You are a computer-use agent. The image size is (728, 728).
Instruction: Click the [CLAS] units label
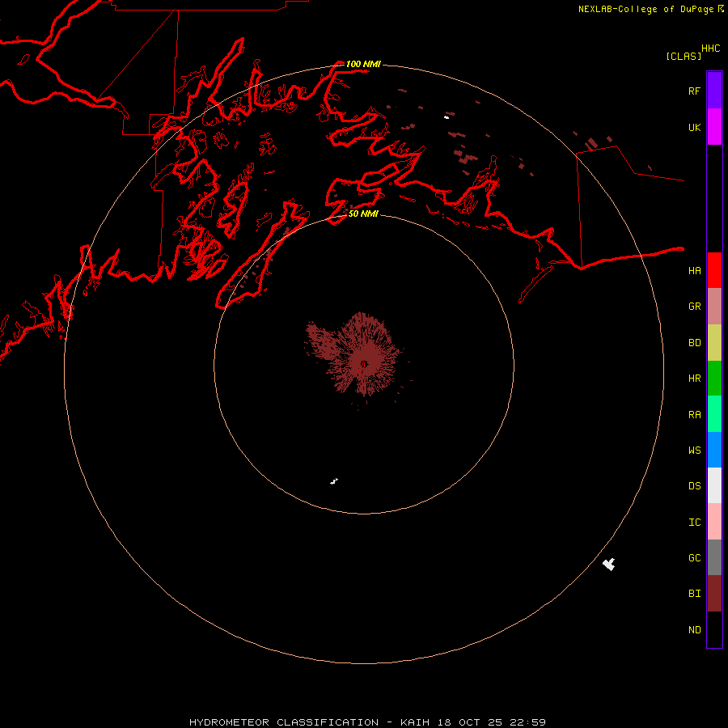684,56
